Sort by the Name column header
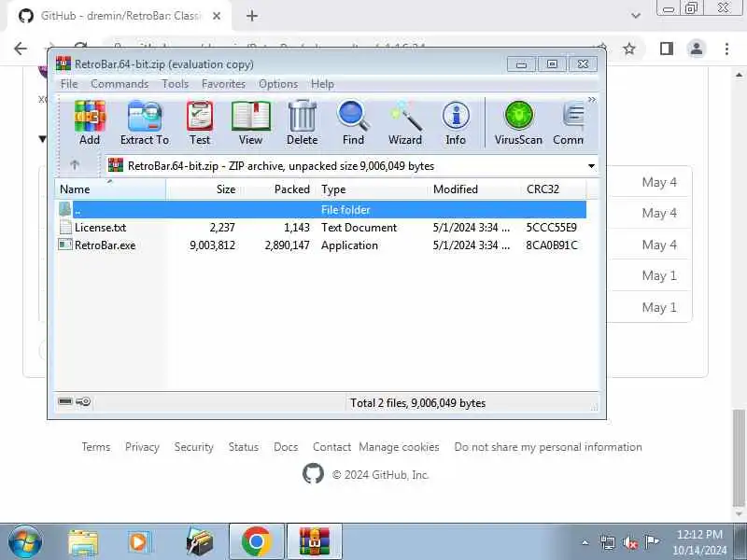747x560 pixels. point(110,189)
